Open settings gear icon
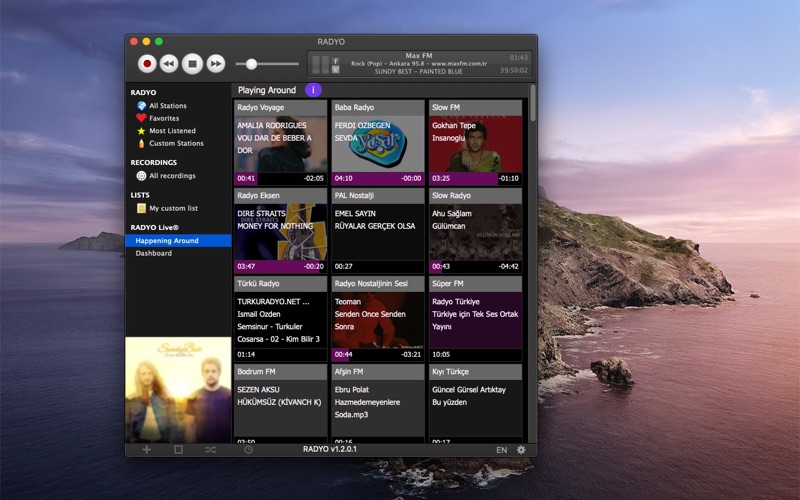 click(x=521, y=450)
